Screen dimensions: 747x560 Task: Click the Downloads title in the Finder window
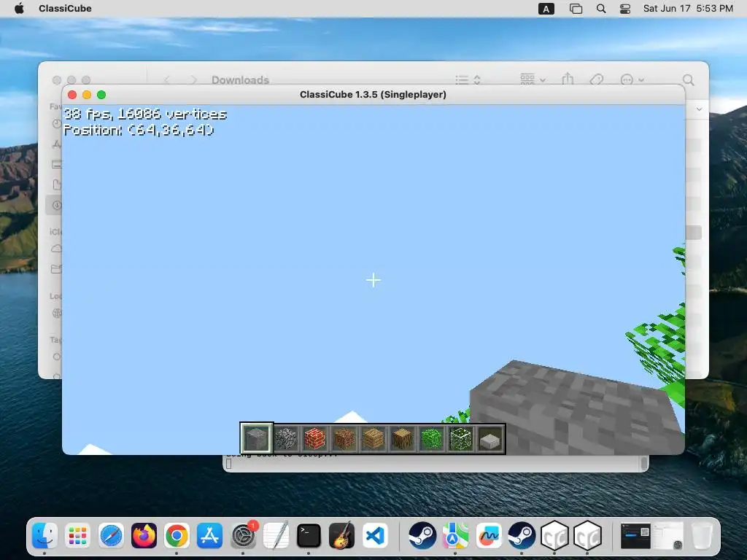[x=240, y=80]
